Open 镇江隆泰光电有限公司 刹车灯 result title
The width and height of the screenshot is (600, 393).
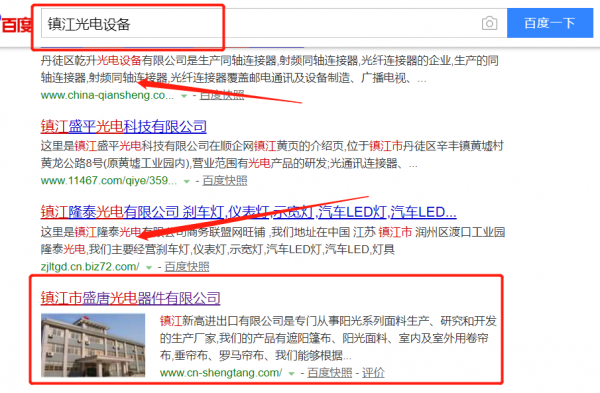coord(248,212)
